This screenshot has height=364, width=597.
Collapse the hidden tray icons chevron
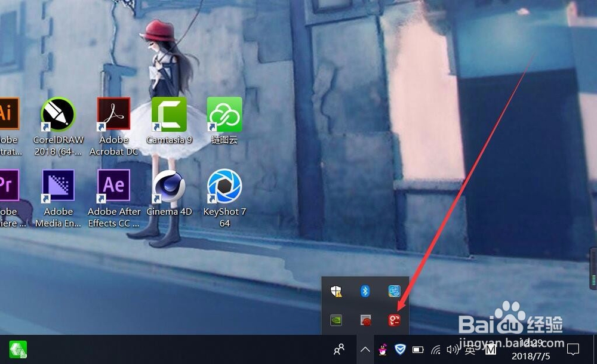[365, 350]
